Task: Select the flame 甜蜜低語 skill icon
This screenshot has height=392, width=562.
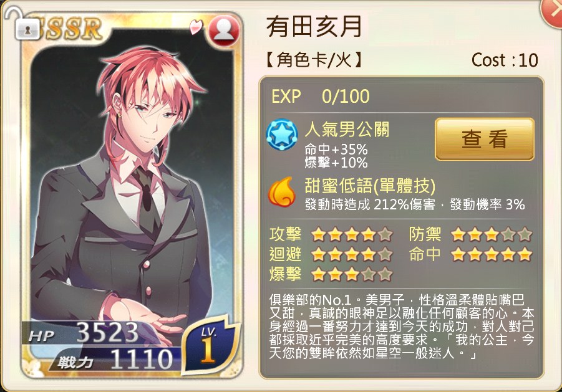Action: coord(282,192)
